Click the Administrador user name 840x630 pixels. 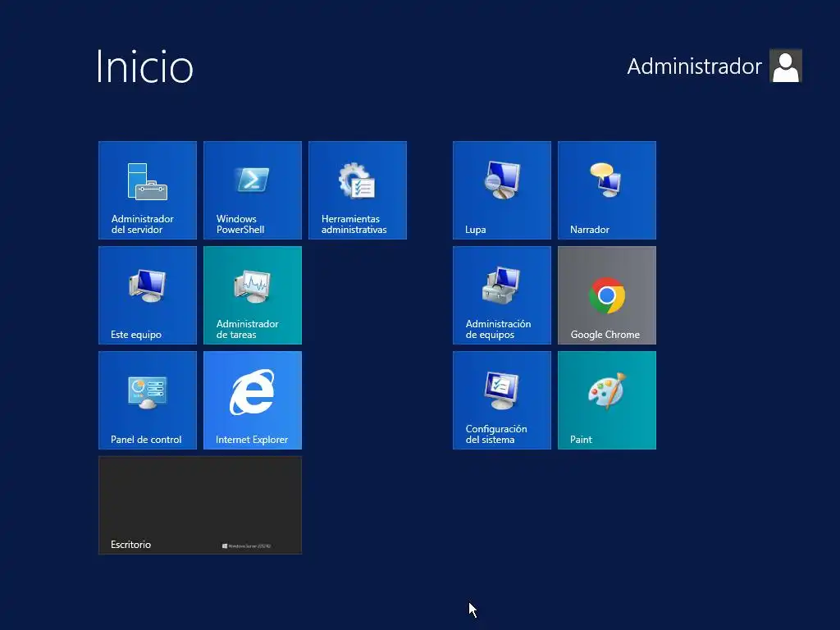click(x=694, y=66)
